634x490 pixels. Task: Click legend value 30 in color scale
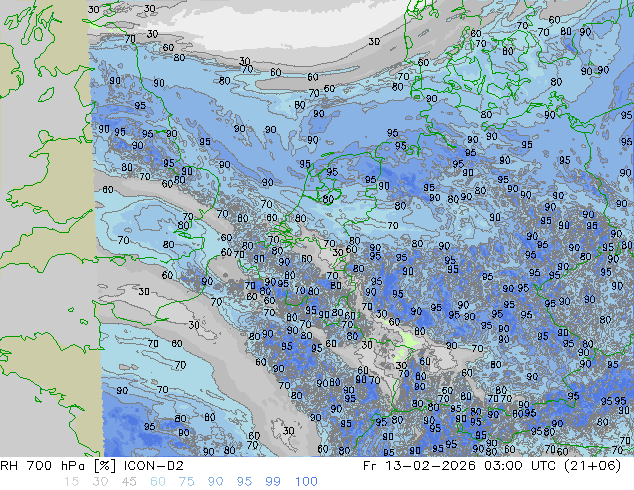(x=100, y=482)
